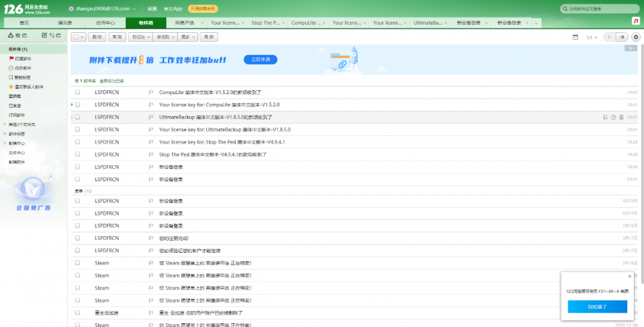Go to the next page arrow

coord(622,37)
